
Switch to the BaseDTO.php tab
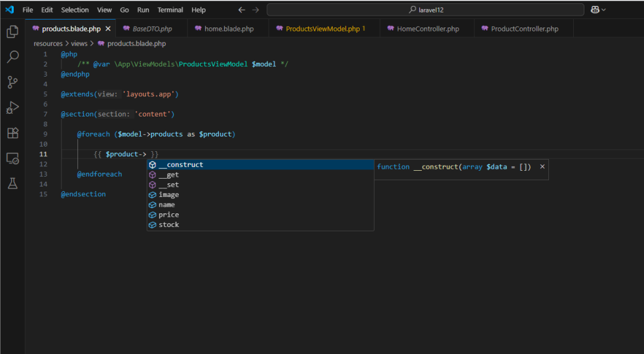[151, 29]
